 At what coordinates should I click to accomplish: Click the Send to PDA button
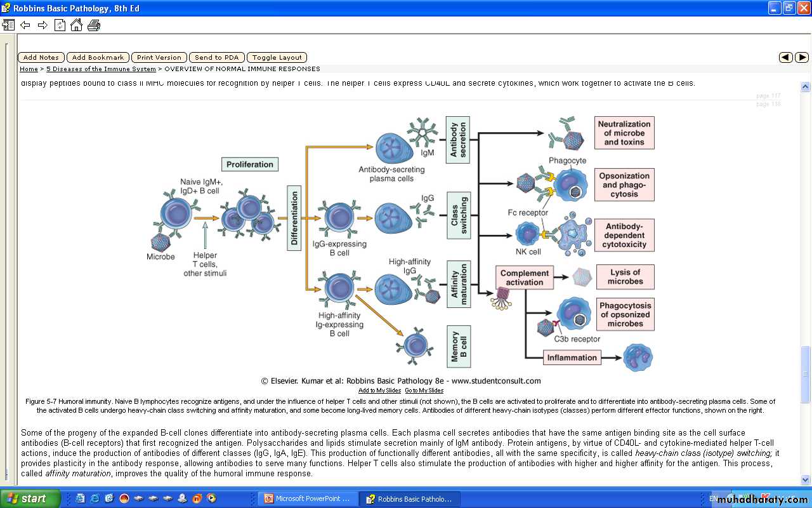(216, 57)
